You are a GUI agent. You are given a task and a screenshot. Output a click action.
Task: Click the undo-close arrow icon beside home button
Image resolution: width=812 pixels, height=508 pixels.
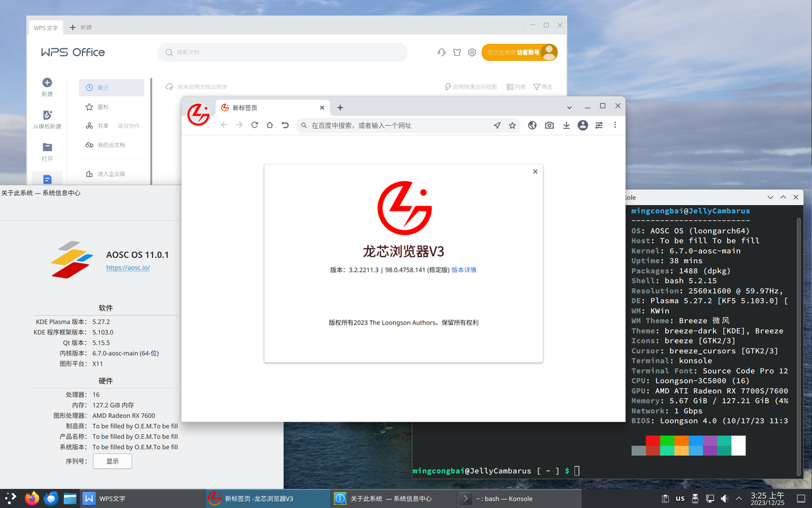(x=285, y=125)
